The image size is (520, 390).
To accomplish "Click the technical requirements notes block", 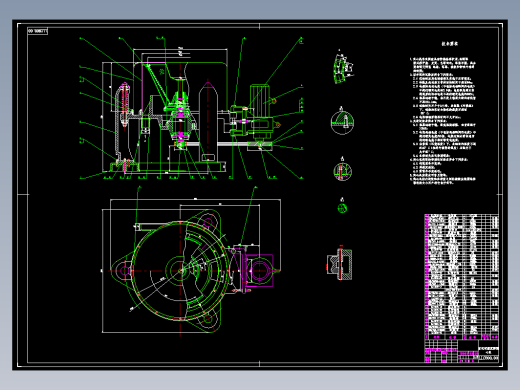I will (x=443, y=113).
